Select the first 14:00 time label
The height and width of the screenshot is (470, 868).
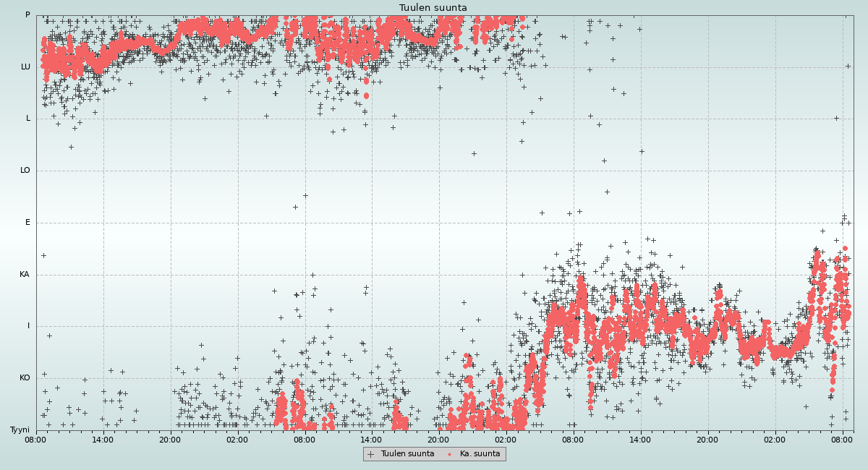(x=103, y=439)
